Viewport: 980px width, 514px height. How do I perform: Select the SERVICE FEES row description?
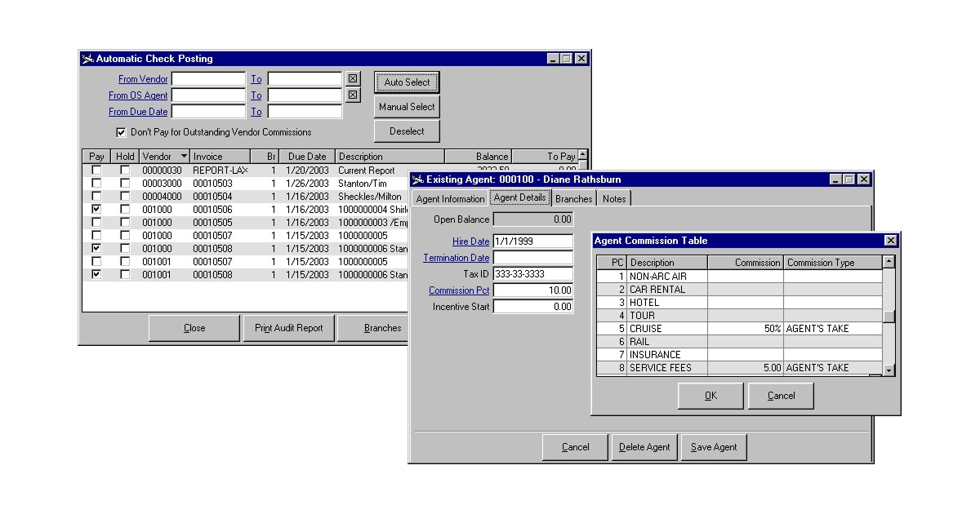coord(667,368)
